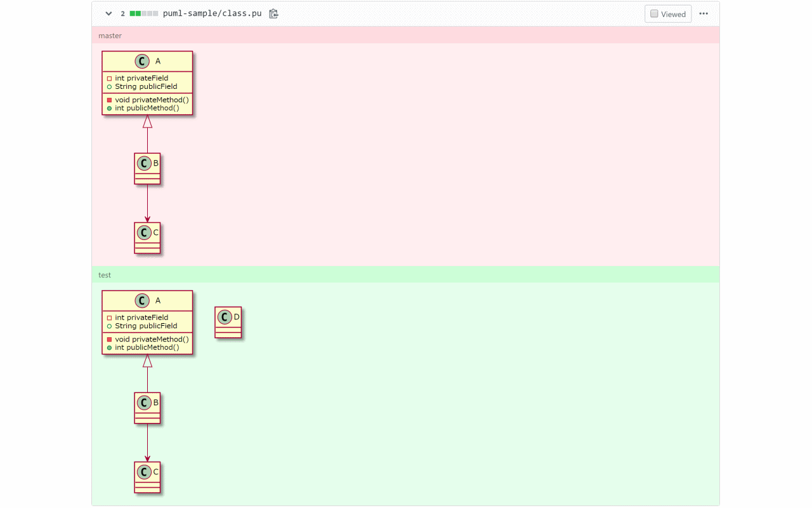The image size is (812, 508).
Task: Click "int publicMethod()" text in test diagram
Action: coord(147,347)
